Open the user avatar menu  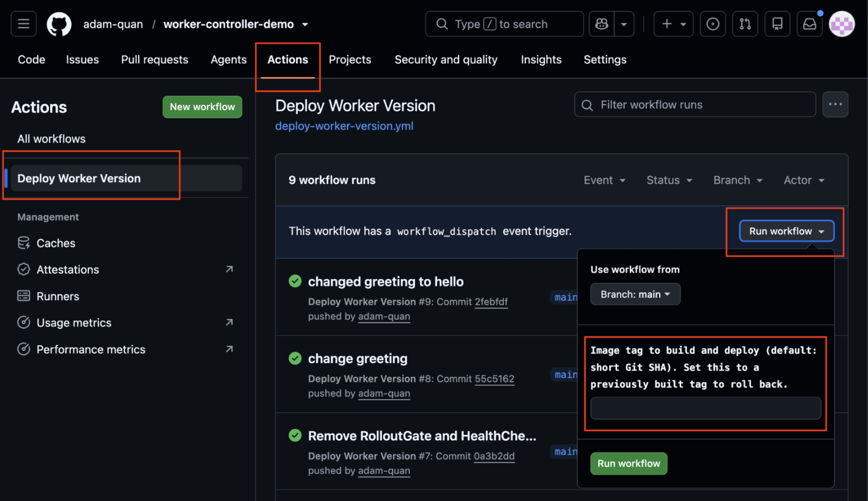pyautogui.click(x=842, y=24)
